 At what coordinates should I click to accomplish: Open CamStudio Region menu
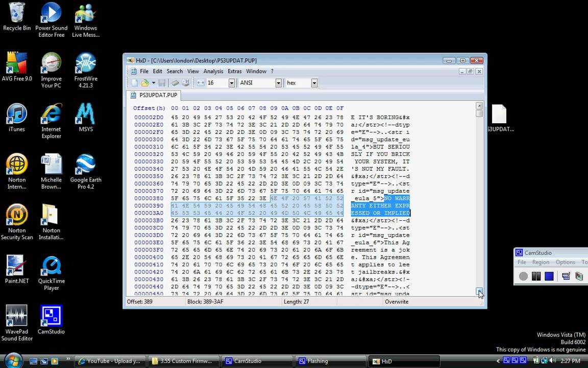tap(541, 262)
